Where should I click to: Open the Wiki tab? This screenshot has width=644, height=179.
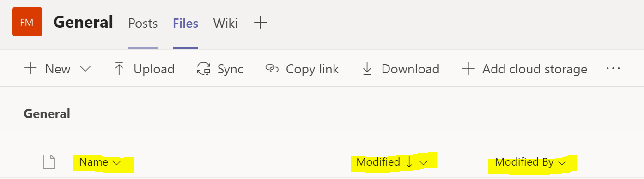pyautogui.click(x=225, y=23)
